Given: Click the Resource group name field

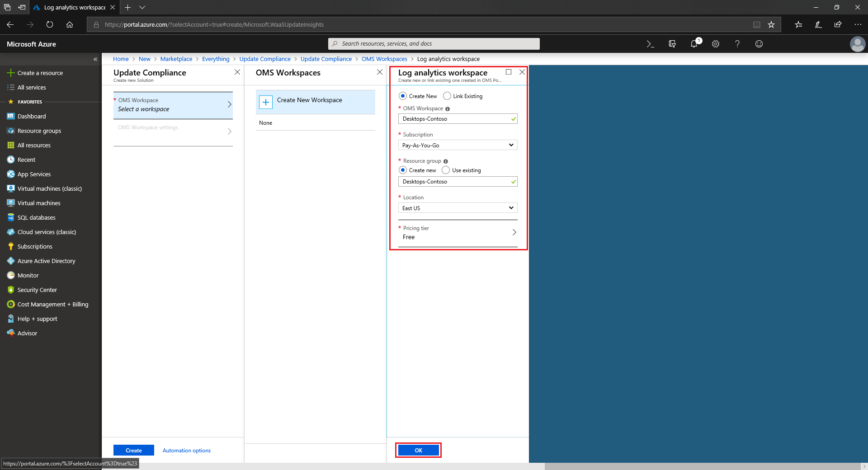Looking at the screenshot, I should (x=458, y=182).
